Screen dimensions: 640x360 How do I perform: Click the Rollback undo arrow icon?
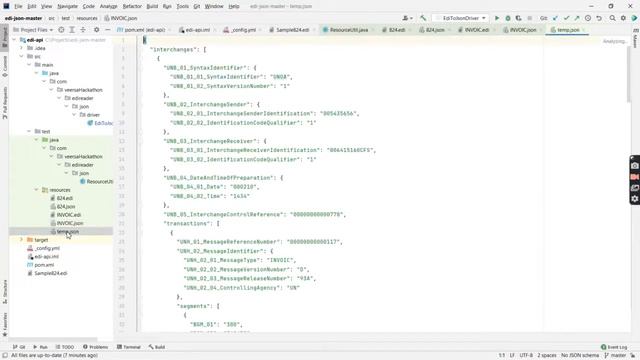tap(599, 18)
